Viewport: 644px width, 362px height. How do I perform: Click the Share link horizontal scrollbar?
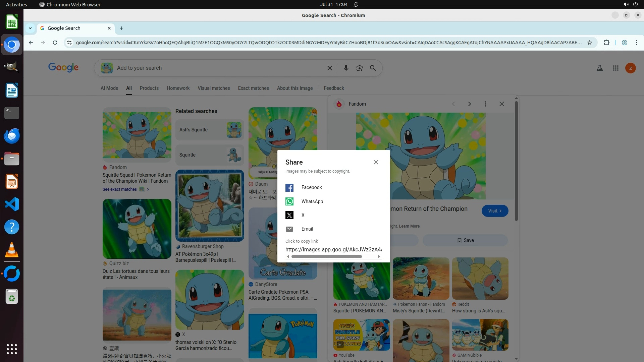326,257
